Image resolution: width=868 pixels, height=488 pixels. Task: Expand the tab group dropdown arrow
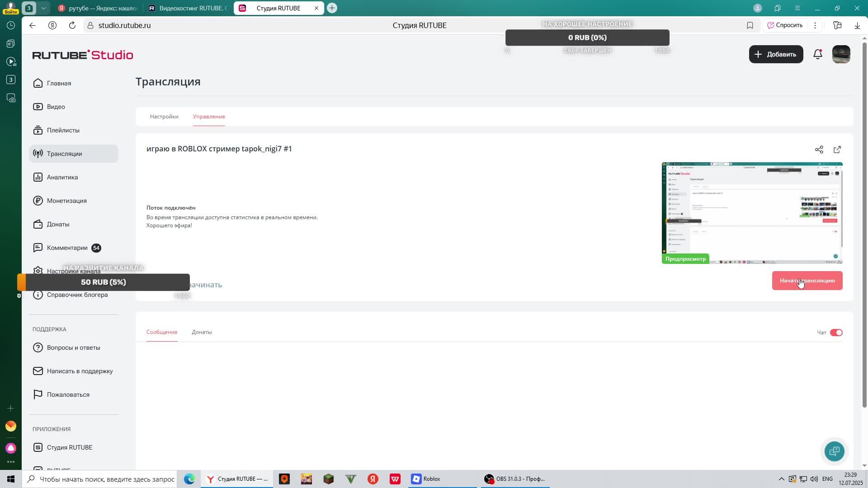point(43,8)
